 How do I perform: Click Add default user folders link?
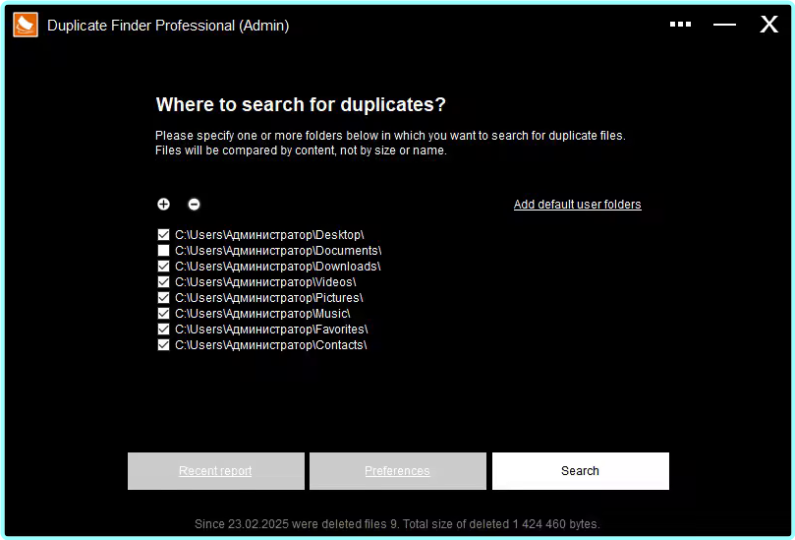pyautogui.click(x=577, y=205)
